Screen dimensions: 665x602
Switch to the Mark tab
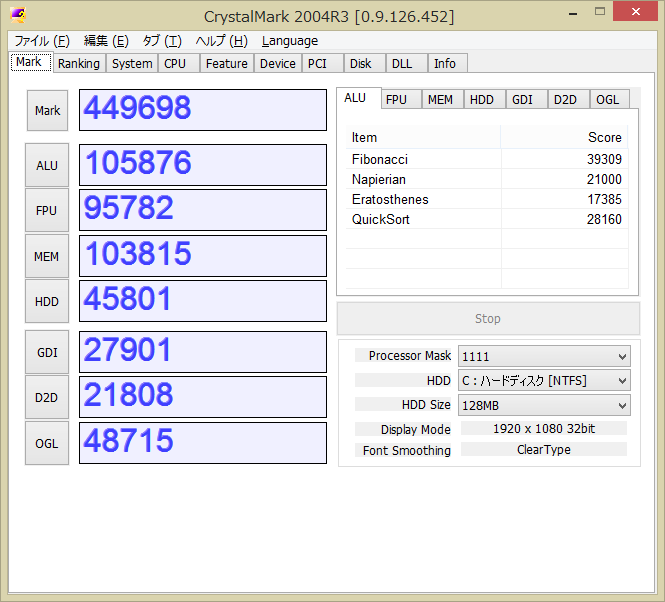[31, 62]
